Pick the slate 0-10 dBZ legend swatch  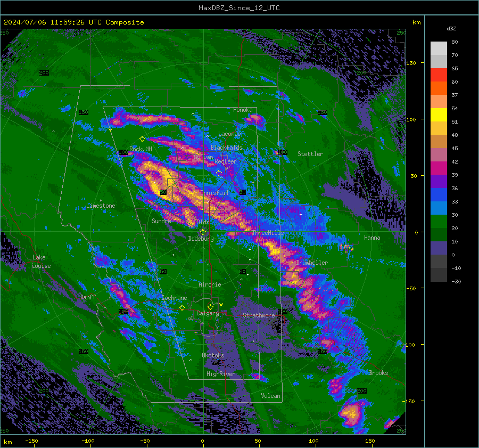pos(439,248)
